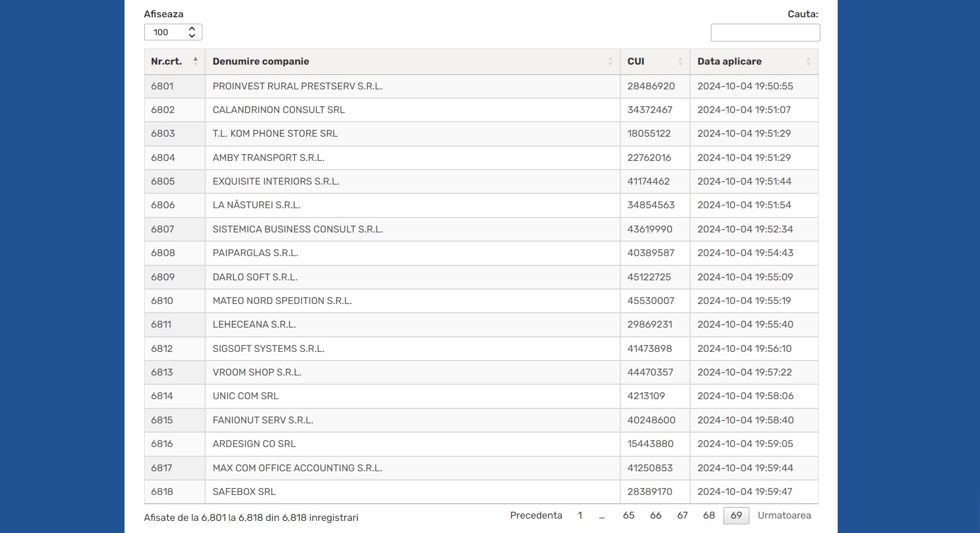Go to Precedenta page
Screen dimensions: 980x533
(x=536, y=516)
